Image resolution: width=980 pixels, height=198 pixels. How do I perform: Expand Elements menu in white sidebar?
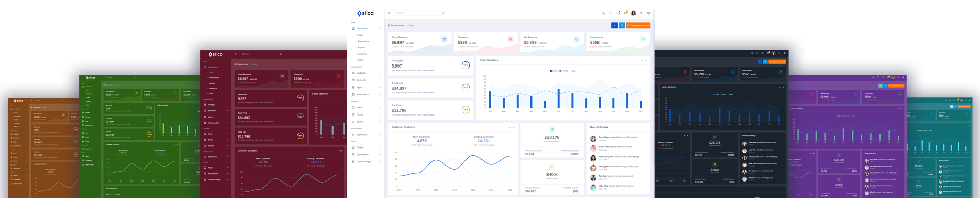[366, 80]
